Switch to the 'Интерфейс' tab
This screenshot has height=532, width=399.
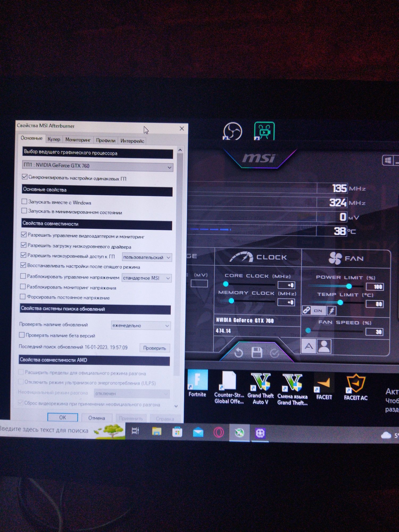[x=132, y=141]
